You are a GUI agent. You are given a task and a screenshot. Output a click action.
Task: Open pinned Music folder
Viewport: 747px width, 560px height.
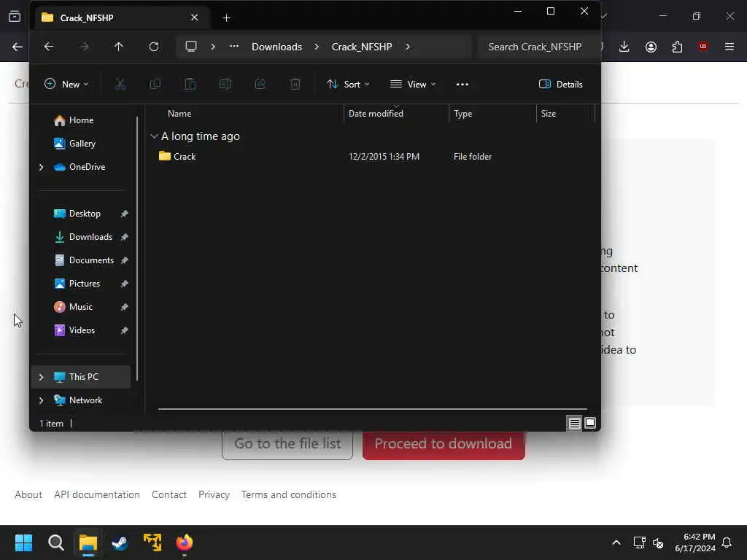point(82,307)
